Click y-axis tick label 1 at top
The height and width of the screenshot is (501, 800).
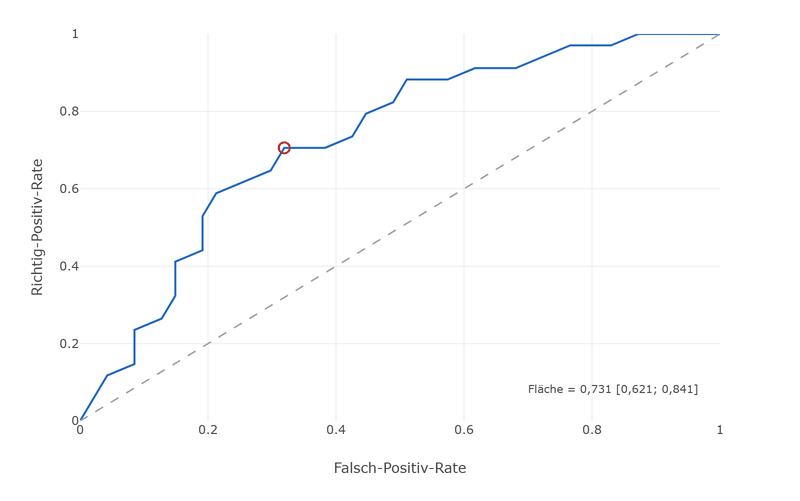coord(75,34)
